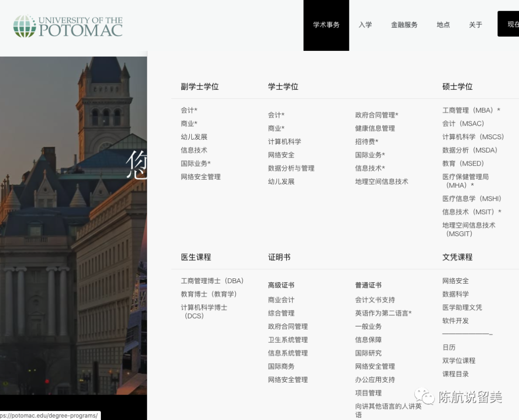Click the black 现在 button at top right
Image resolution: width=519 pixels, height=420 pixels.
(x=509, y=24)
